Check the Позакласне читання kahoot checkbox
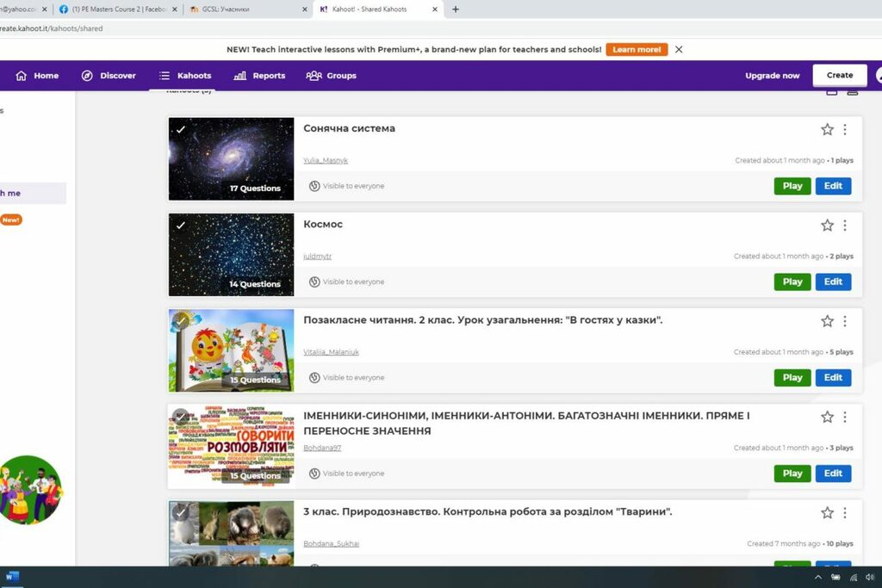The width and height of the screenshot is (882, 588). 181,322
